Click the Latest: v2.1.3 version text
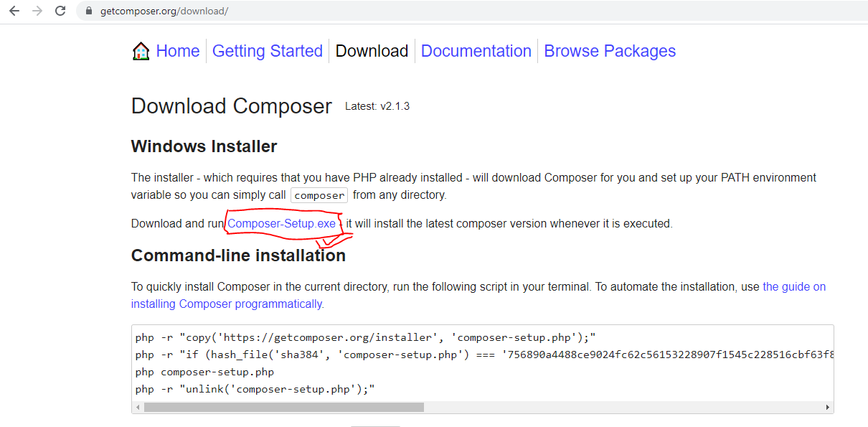Image resolution: width=868 pixels, height=427 pixels. pyautogui.click(x=377, y=106)
